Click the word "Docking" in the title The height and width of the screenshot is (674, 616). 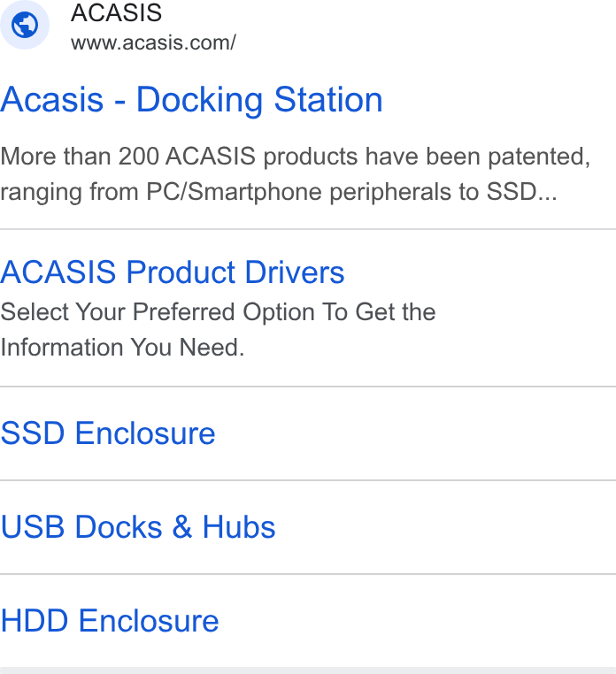click(x=199, y=101)
